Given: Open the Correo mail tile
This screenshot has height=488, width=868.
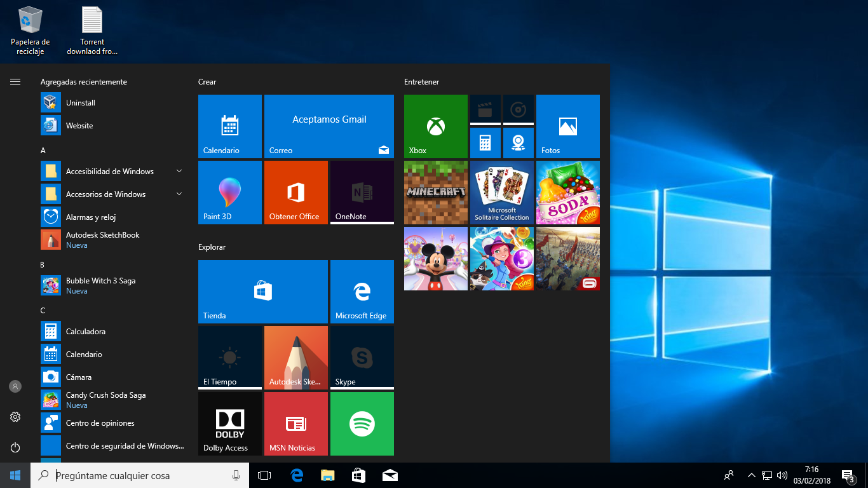Looking at the screenshot, I should [329, 126].
